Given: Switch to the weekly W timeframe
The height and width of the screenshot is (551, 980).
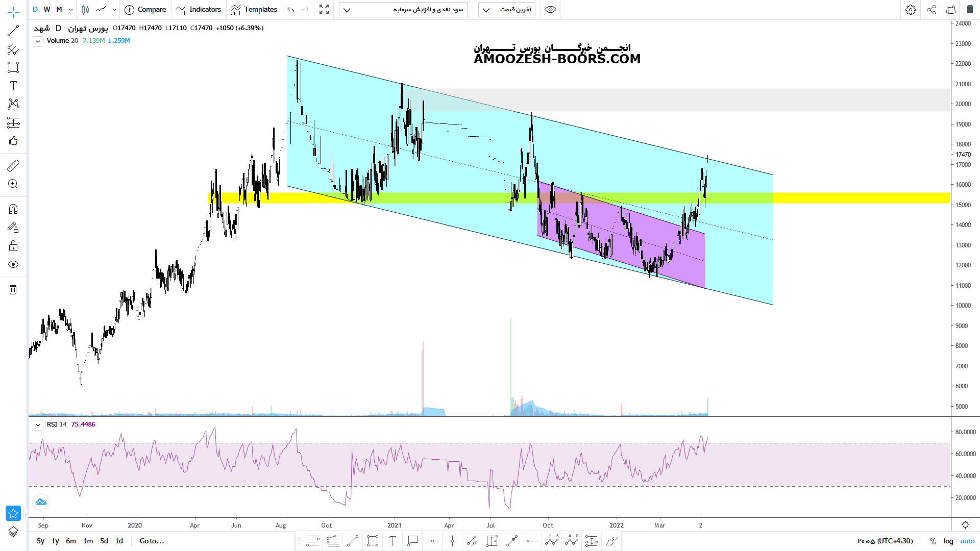Looking at the screenshot, I should (x=47, y=9).
